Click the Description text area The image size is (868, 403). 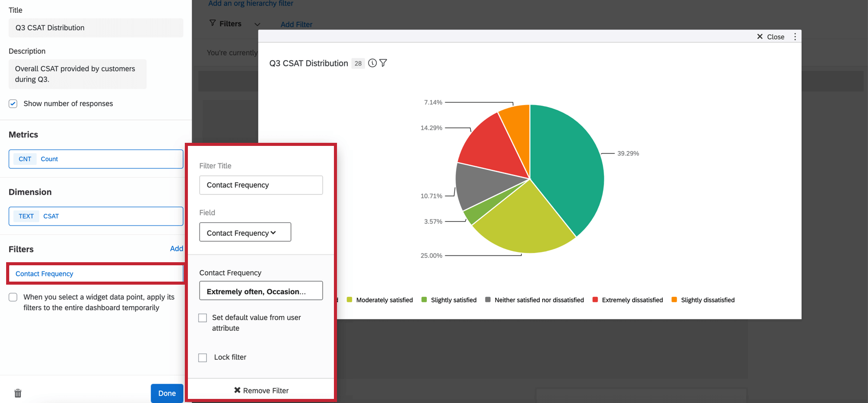[78, 74]
